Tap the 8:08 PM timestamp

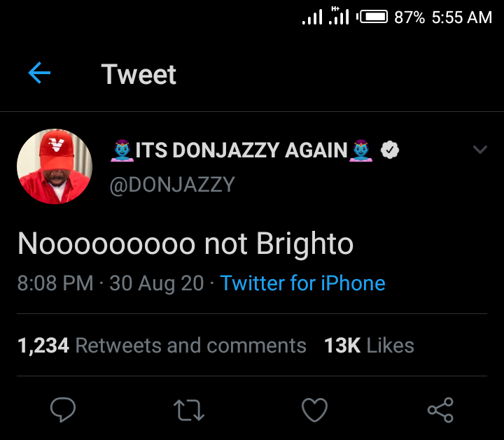pyautogui.click(x=55, y=283)
